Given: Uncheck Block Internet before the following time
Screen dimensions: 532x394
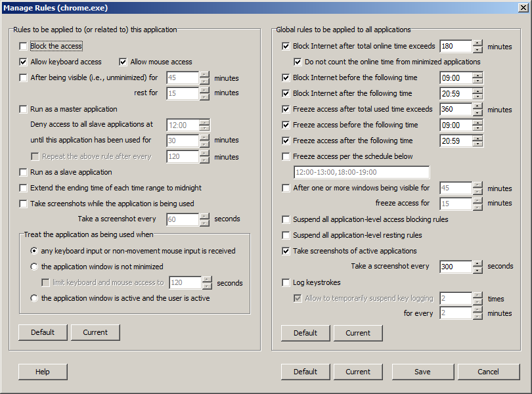Looking at the screenshot, I should (286, 77).
